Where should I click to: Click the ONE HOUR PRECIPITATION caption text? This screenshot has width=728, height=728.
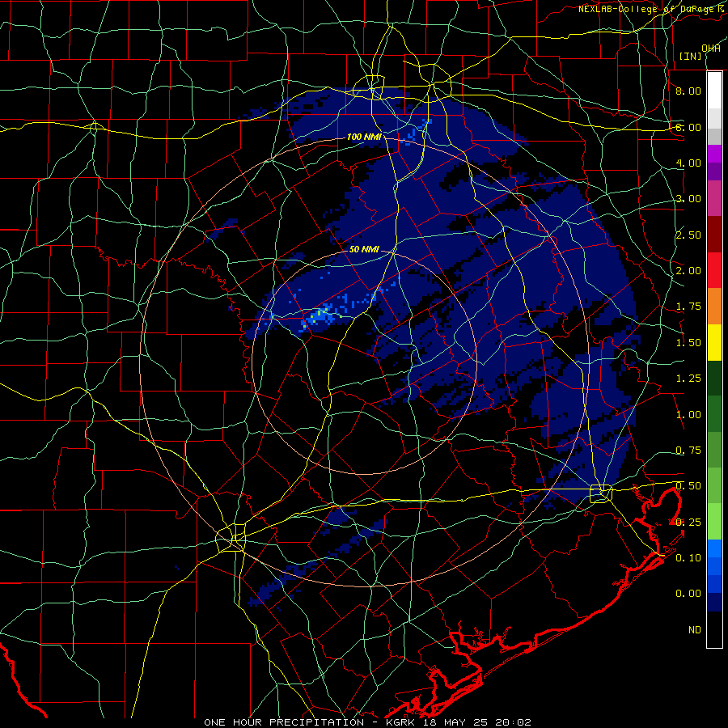pos(367,722)
